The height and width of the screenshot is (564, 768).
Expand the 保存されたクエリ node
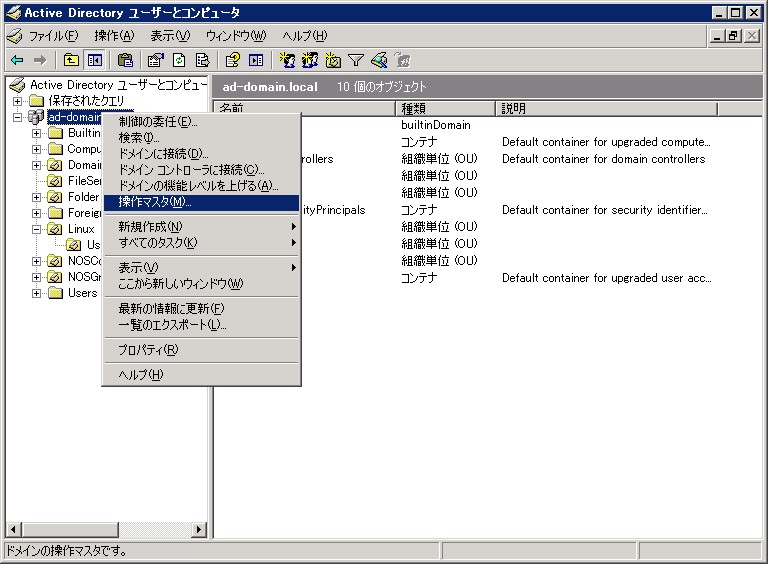18,101
